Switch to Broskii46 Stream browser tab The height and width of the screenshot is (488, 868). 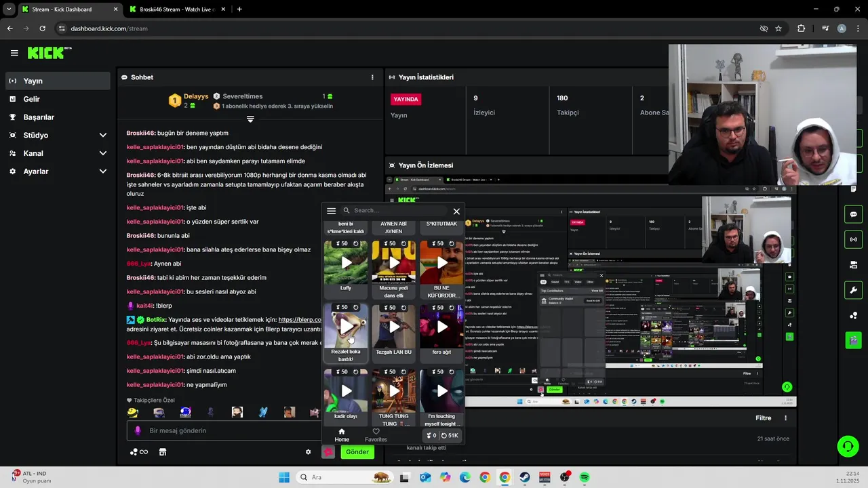[x=178, y=9]
